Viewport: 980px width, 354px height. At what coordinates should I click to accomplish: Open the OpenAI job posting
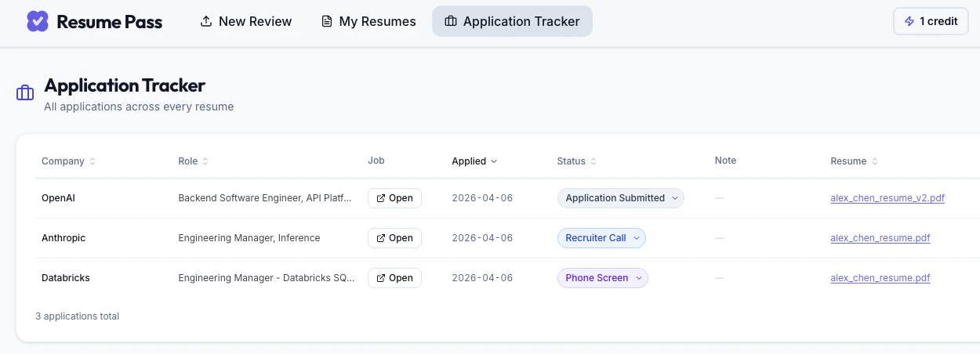[394, 198]
